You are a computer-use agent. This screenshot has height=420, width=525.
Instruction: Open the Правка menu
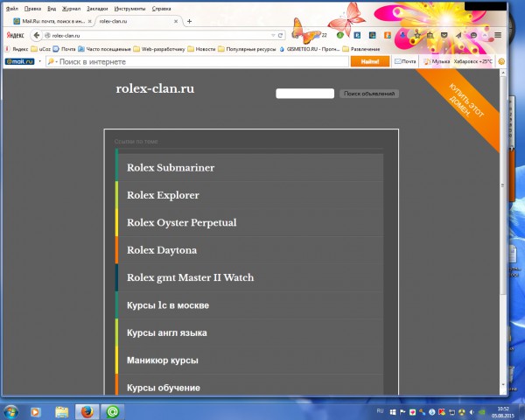32,9
